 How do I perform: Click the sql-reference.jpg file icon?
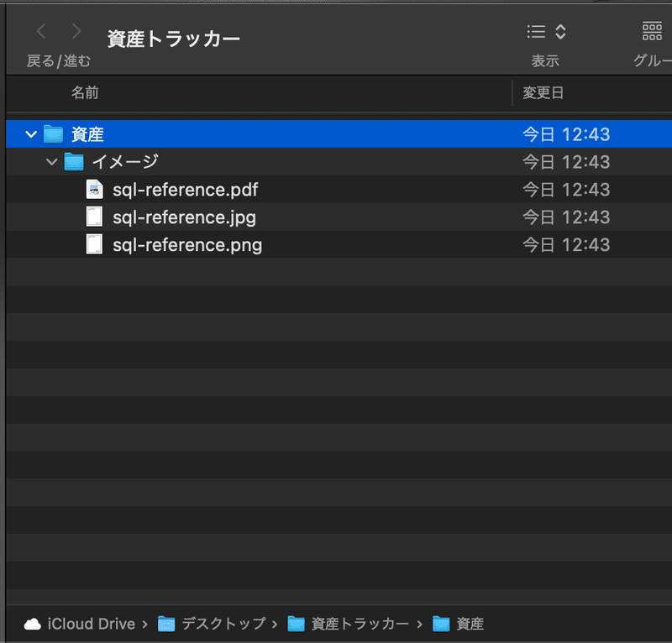[94, 217]
